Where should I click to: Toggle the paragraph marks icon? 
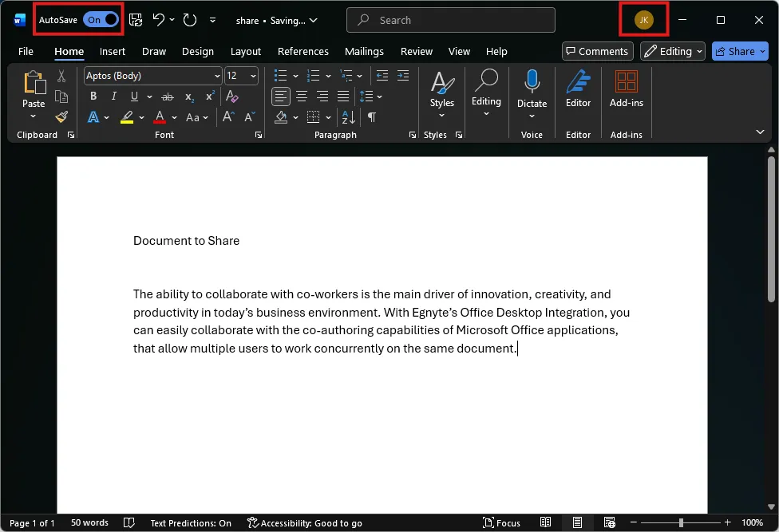pyautogui.click(x=372, y=117)
